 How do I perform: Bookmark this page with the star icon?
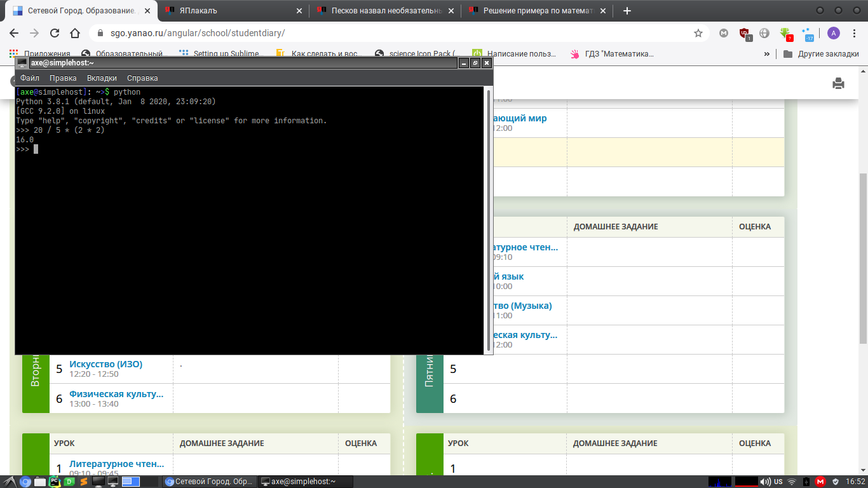pyautogui.click(x=698, y=33)
